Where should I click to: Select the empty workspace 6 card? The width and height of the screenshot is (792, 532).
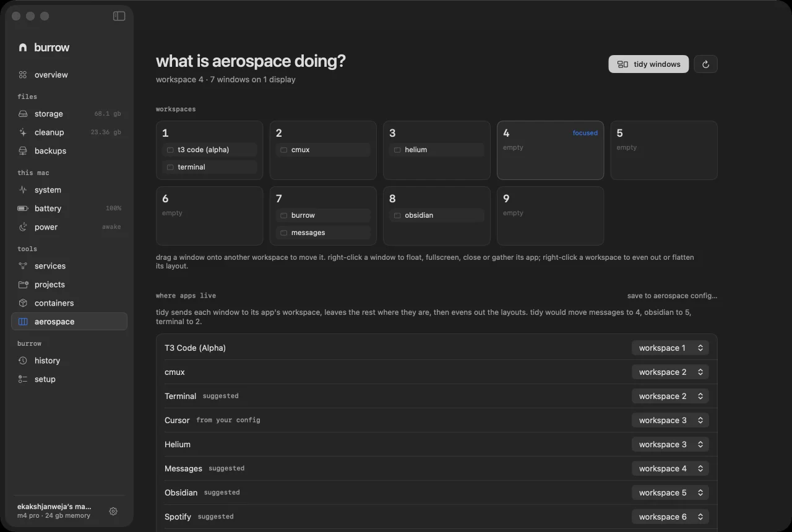(x=210, y=216)
